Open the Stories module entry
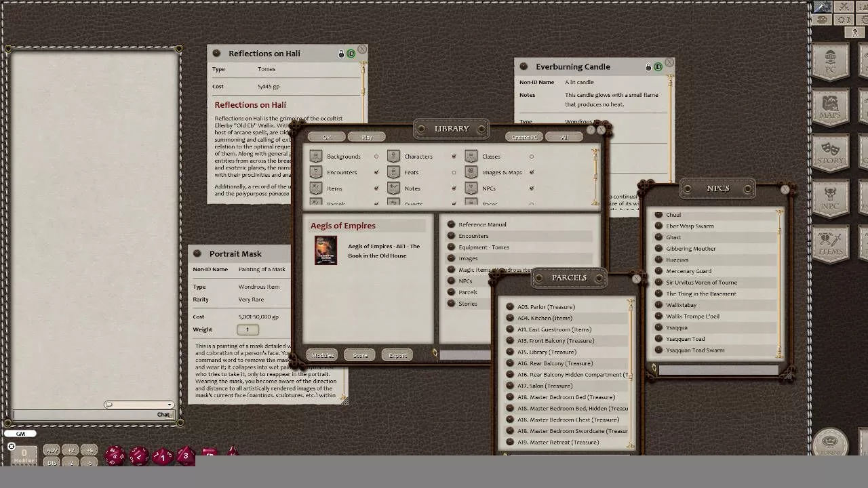This screenshot has width=868, height=488. (x=469, y=304)
